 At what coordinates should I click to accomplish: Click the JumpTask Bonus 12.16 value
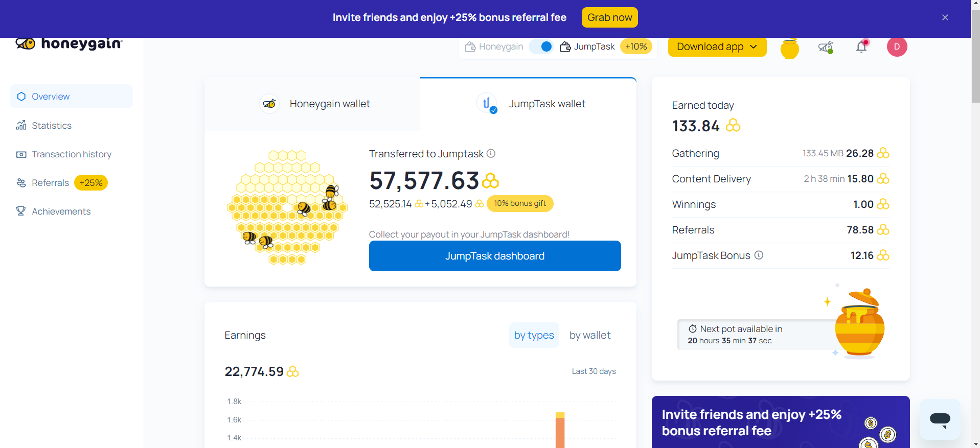pos(862,255)
